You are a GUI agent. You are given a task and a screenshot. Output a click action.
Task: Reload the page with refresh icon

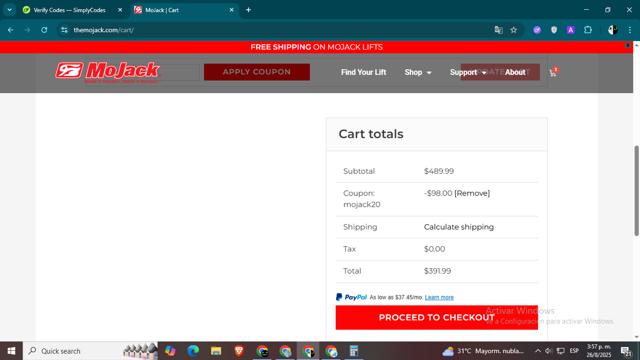coord(44,30)
